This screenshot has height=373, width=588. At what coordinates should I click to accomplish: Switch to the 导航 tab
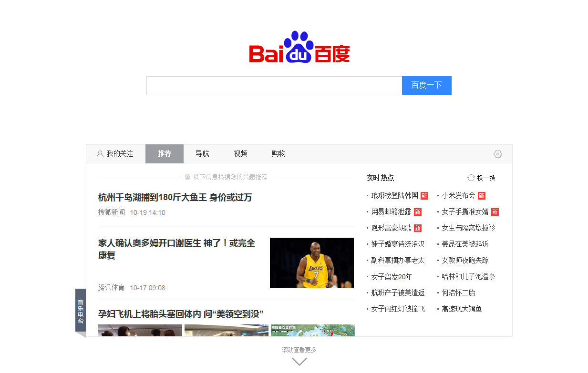click(202, 154)
